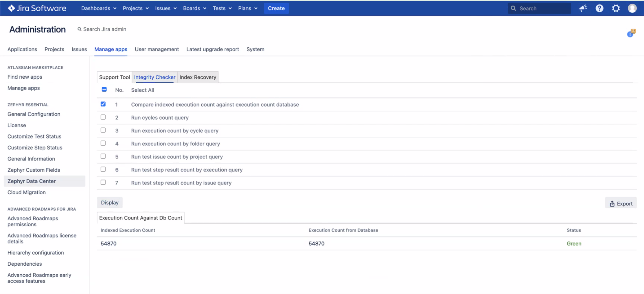Switch to the Index Recovery tab

click(198, 77)
